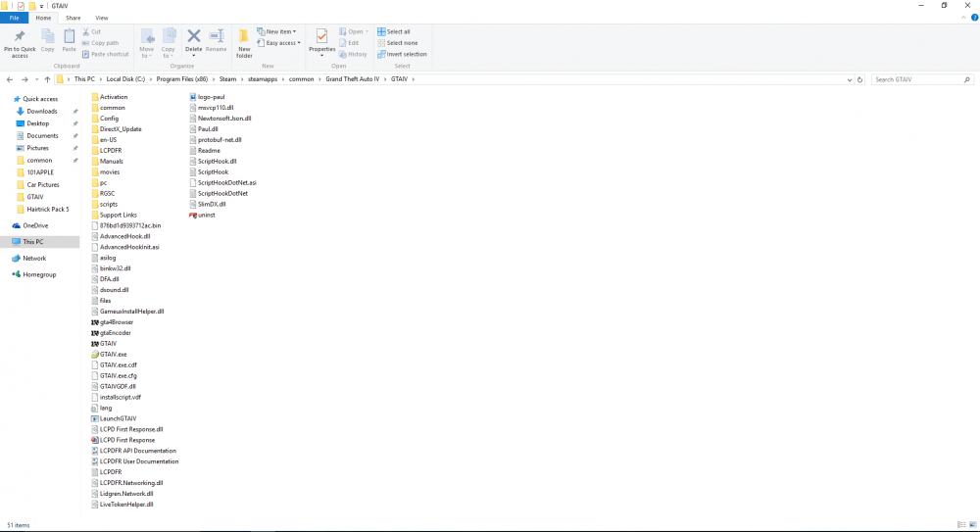Click the Copy ribbon icon
980x532 pixels.
pos(47,37)
